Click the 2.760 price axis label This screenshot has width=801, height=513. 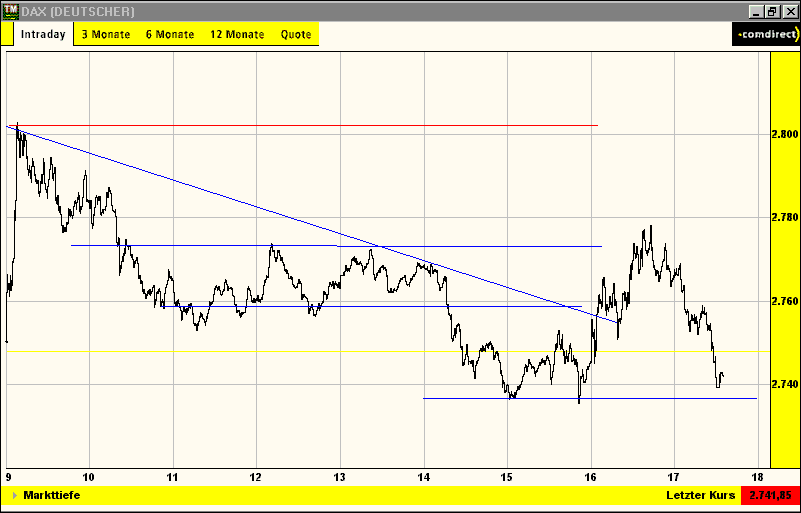(784, 301)
